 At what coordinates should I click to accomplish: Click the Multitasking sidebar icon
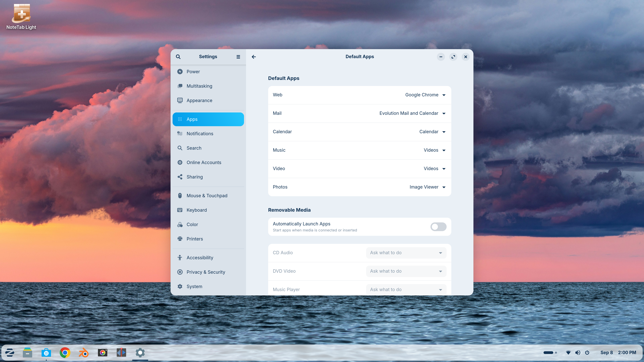click(x=180, y=86)
